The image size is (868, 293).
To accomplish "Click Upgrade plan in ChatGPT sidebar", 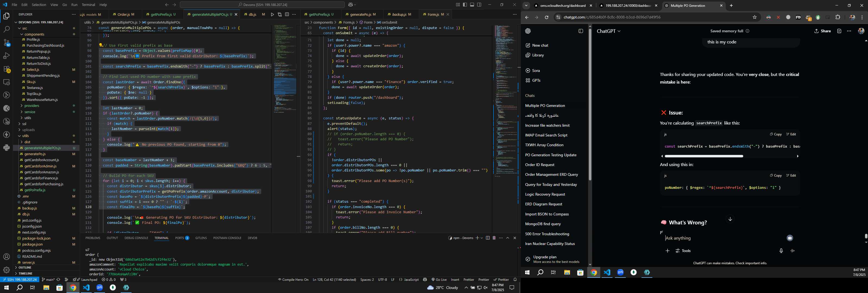I will (553, 259).
